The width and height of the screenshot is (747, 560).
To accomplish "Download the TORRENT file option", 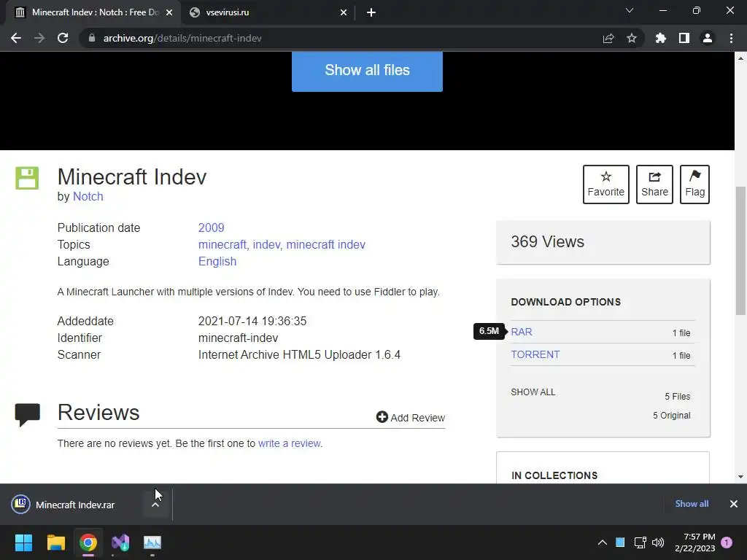I will (x=535, y=354).
